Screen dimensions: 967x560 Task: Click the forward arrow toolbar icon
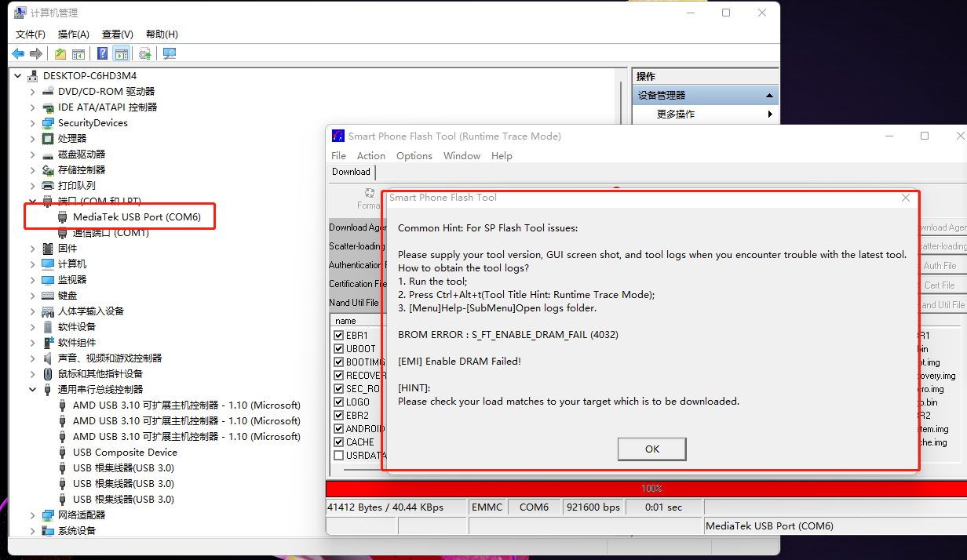coord(35,53)
